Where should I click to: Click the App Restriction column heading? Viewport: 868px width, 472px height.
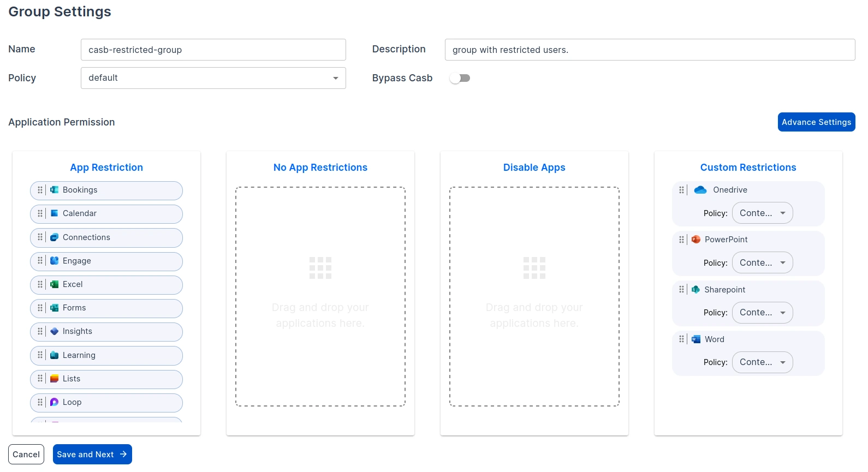tap(106, 168)
